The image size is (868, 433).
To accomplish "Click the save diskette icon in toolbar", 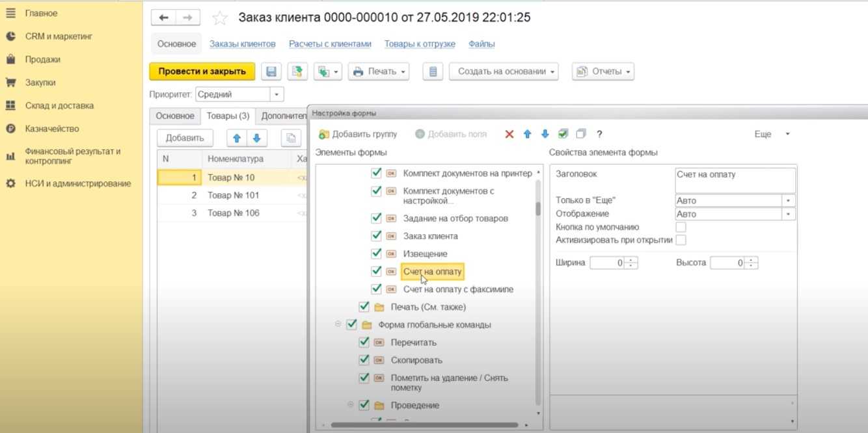I will (271, 72).
